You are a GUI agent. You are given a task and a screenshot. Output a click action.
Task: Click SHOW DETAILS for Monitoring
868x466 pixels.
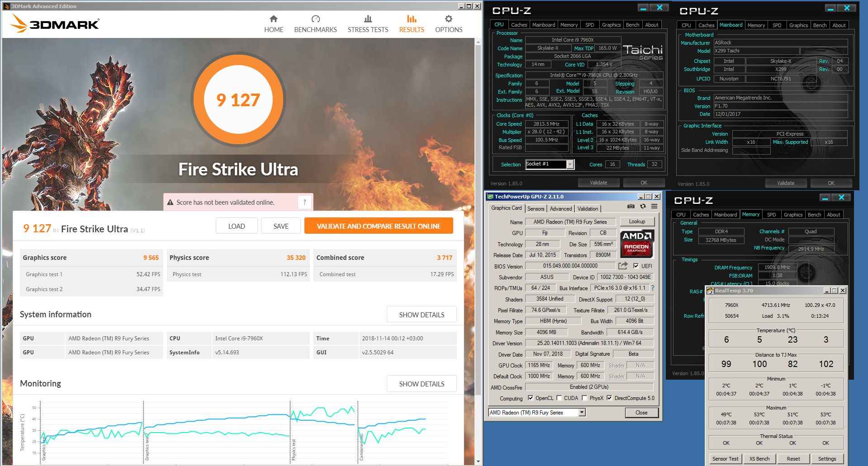click(422, 384)
